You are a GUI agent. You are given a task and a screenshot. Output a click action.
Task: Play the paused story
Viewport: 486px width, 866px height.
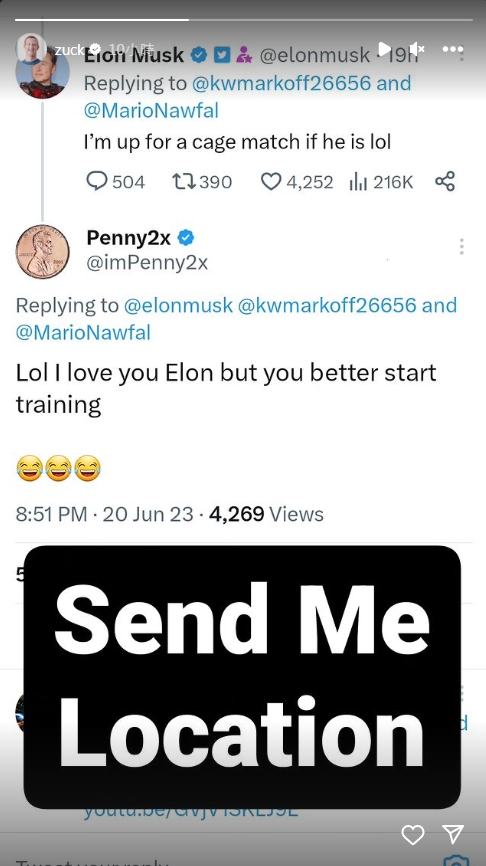(384, 49)
